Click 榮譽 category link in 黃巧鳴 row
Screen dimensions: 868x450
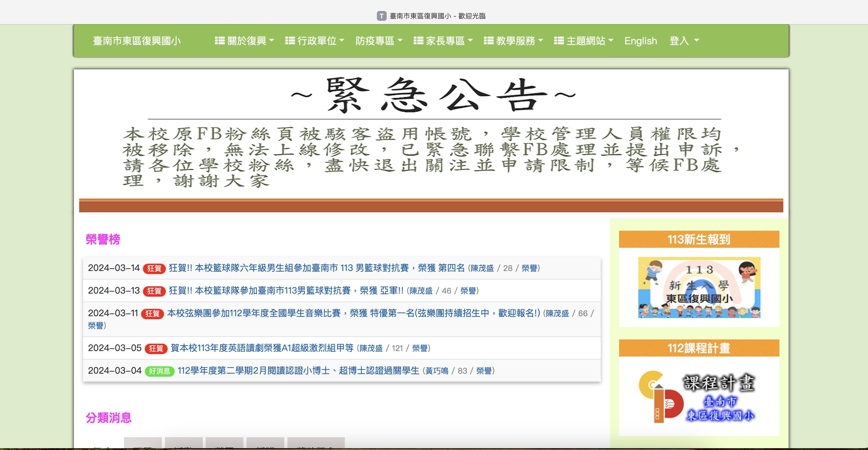pos(484,371)
